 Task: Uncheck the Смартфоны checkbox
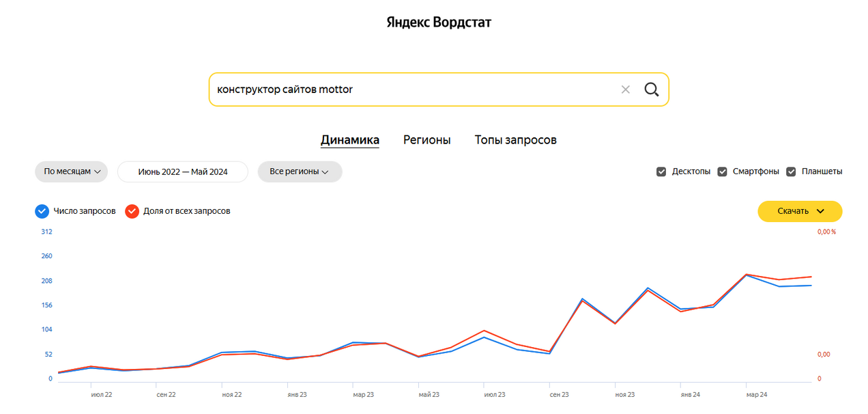(x=723, y=171)
